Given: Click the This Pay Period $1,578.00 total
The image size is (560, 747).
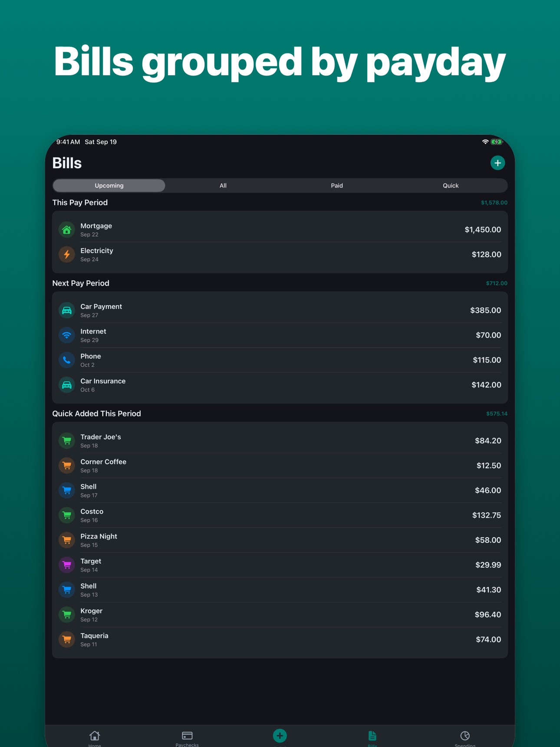Looking at the screenshot, I should tap(494, 203).
